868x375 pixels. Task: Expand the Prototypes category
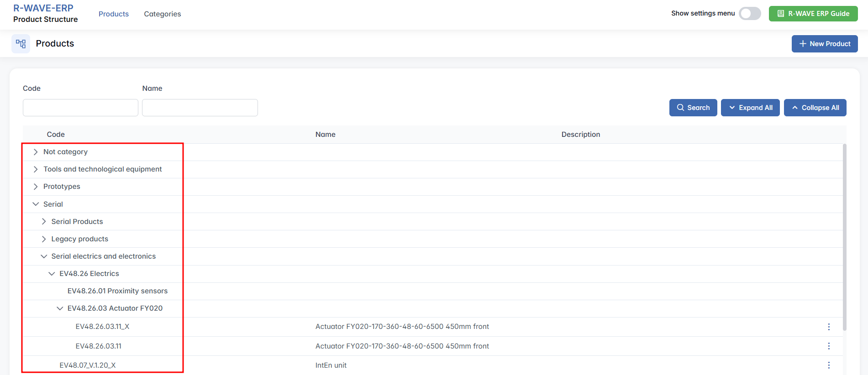coord(36,187)
